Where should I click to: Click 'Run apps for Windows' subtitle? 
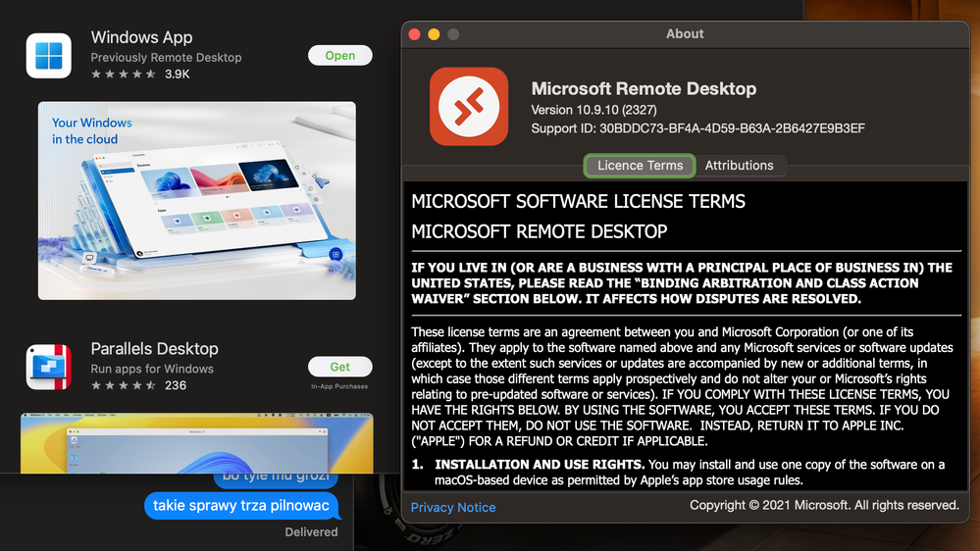pyautogui.click(x=152, y=369)
